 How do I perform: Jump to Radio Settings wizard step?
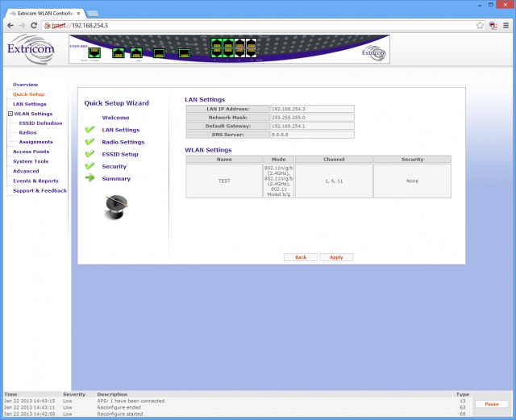[x=123, y=142]
